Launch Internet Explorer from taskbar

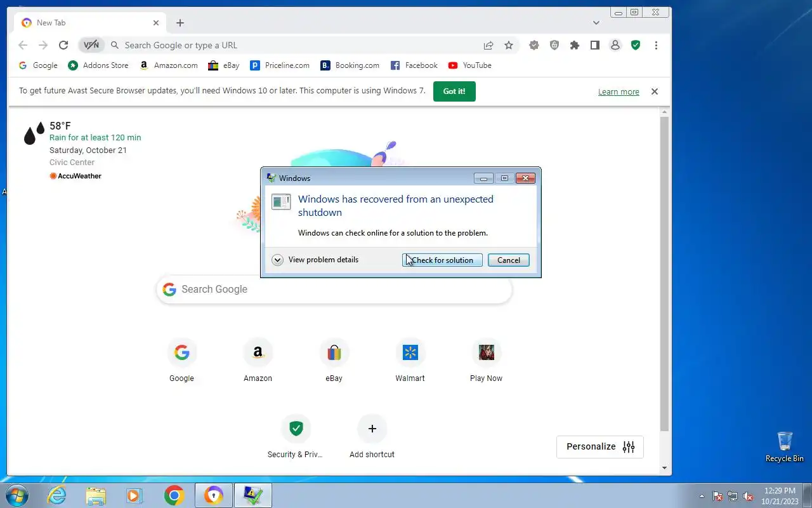[x=57, y=495]
